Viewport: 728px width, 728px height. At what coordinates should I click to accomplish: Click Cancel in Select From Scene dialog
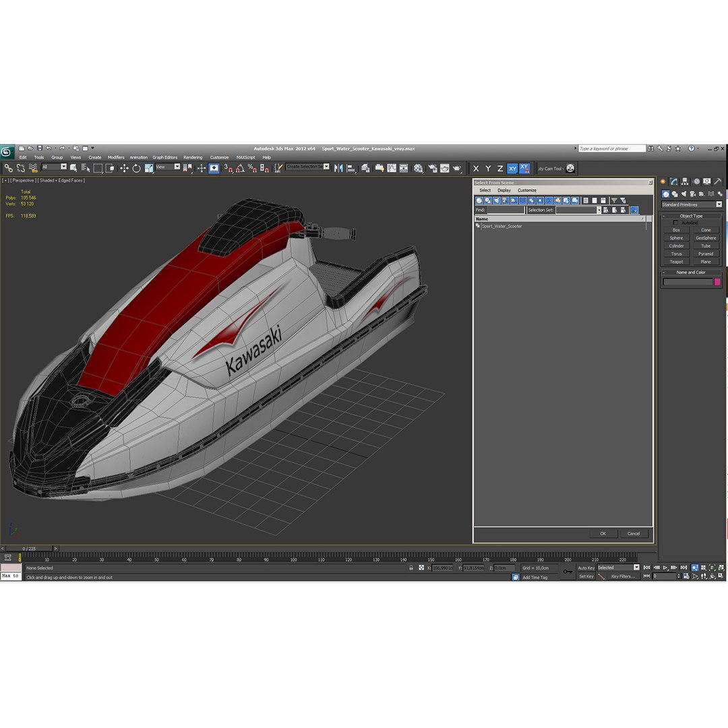point(633,533)
